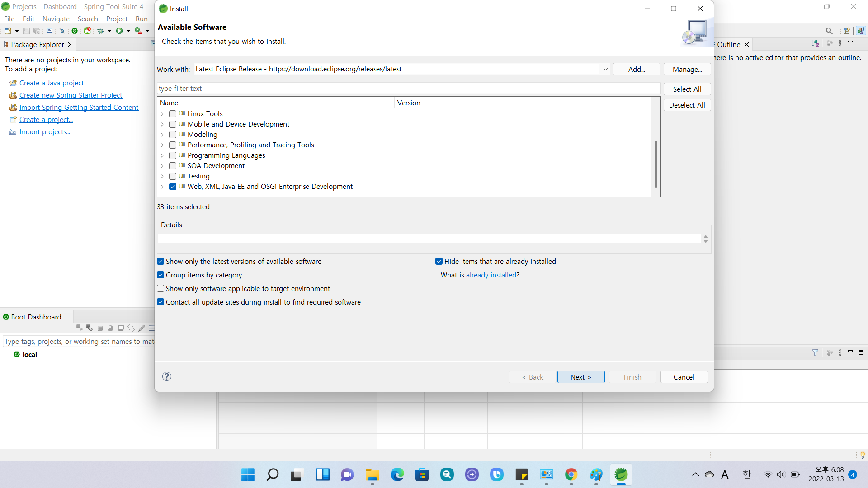Click the Spring Boot Dashboard toolbar icon
Viewport: 868px width, 488px height.
[75, 31]
